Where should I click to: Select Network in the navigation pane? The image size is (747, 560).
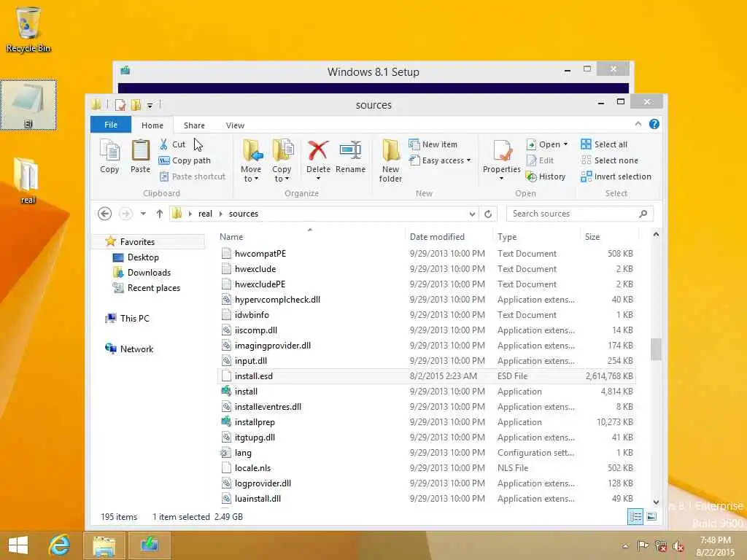click(136, 349)
